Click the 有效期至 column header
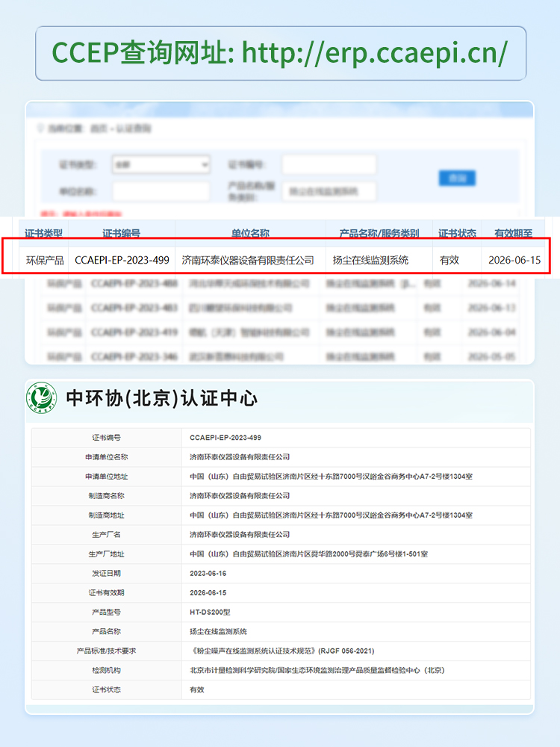 click(x=511, y=233)
